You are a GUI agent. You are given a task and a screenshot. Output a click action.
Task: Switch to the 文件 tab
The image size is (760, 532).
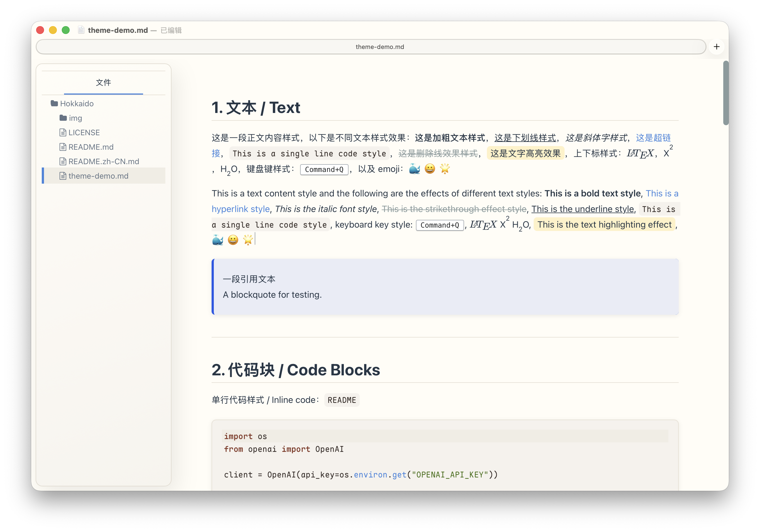pos(103,82)
